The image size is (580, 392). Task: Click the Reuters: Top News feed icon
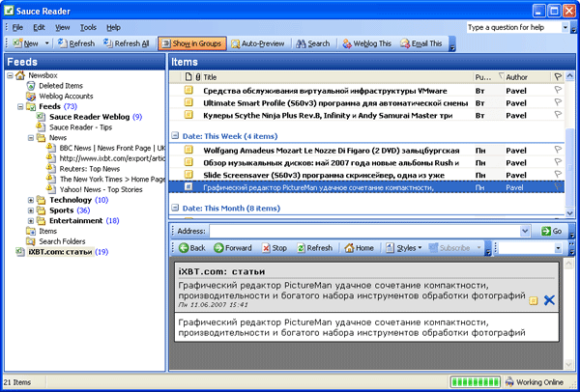point(51,168)
